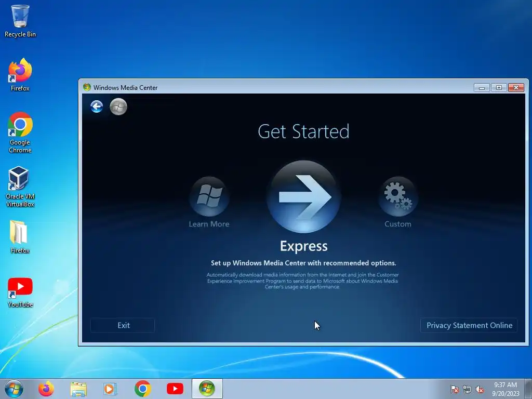
Task: Choose the Custom setup gears icon
Action: [x=398, y=196]
